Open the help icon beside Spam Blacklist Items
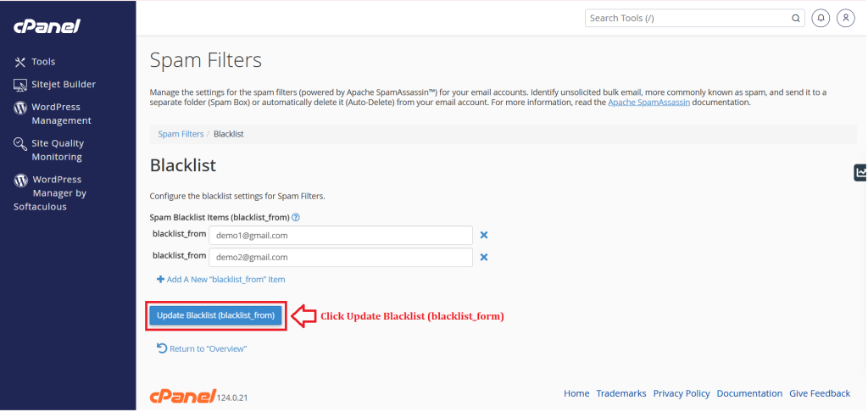Screen dimensions: 868x412 pyautogui.click(x=296, y=218)
